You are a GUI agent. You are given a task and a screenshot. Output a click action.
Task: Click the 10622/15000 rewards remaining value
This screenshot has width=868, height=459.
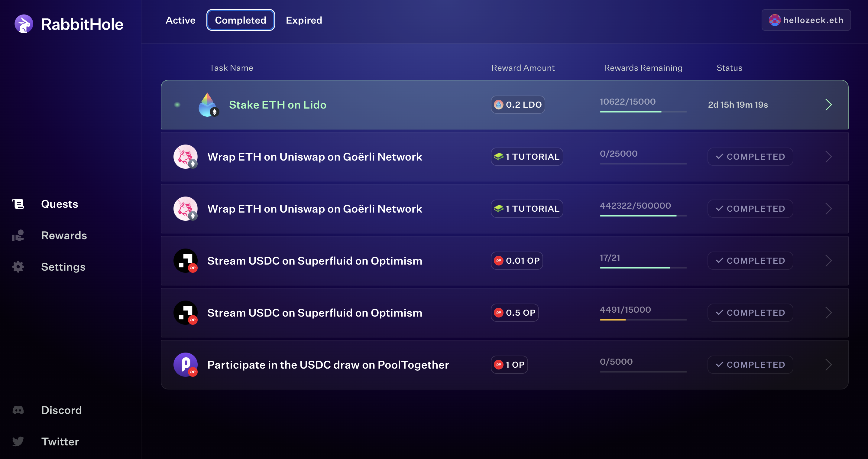(628, 101)
